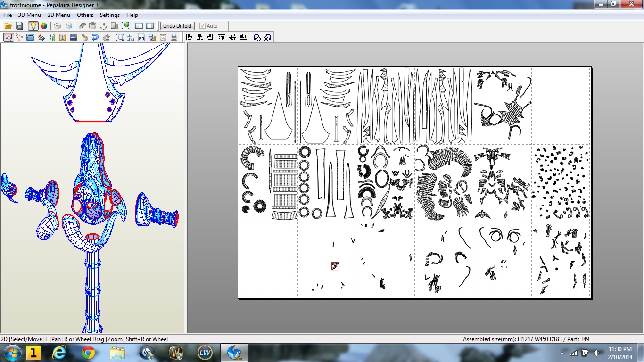Click the gray cube icon
644x362 pixels.
click(x=58, y=26)
